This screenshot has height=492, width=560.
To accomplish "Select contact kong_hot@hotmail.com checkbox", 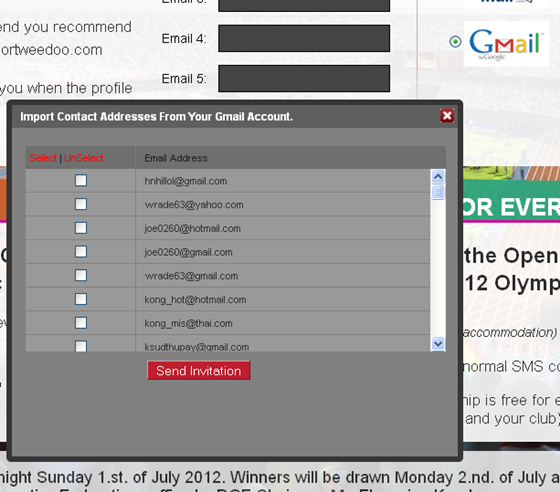I will coord(81,299).
